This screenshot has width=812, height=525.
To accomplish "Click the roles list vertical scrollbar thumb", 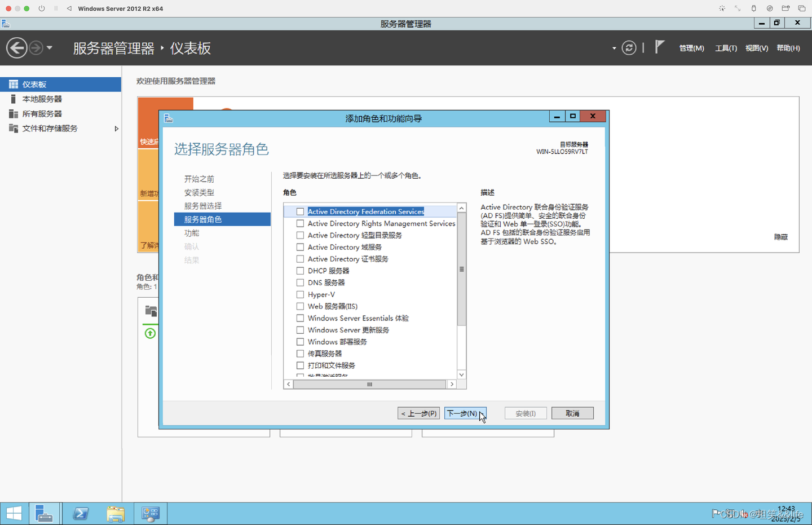I will click(461, 269).
